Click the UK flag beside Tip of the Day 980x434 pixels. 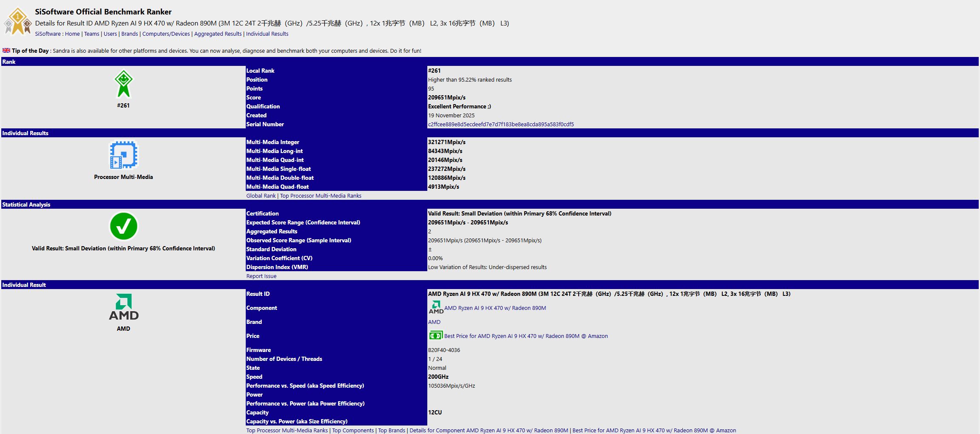(x=6, y=50)
